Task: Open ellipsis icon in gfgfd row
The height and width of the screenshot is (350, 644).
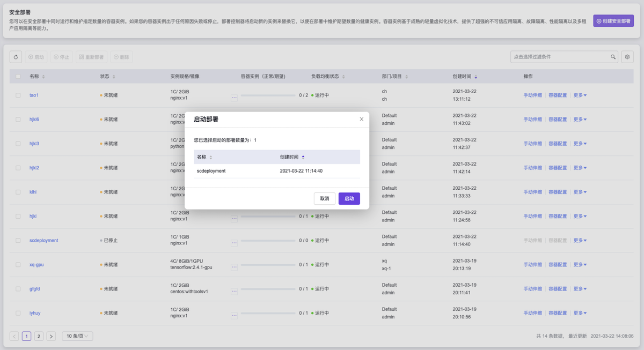Action: click(234, 291)
